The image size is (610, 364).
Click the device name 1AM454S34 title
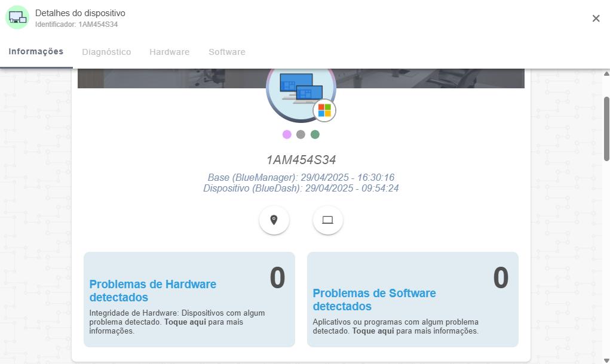click(x=301, y=160)
